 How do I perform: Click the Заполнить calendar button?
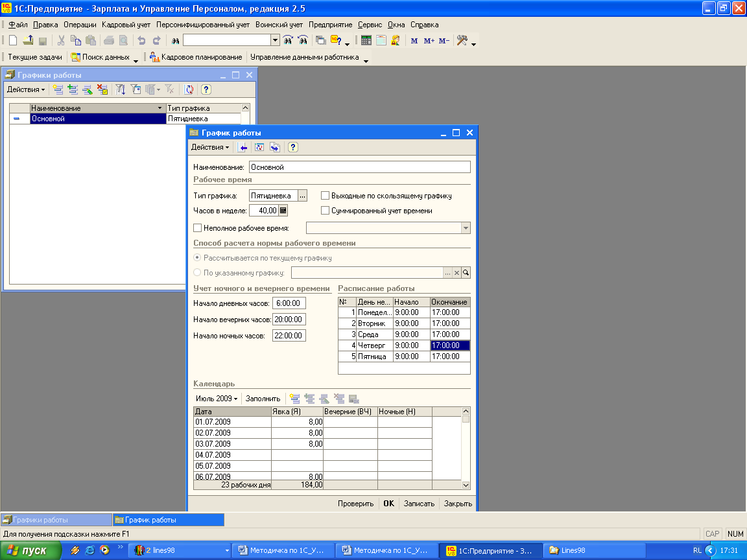point(263,399)
